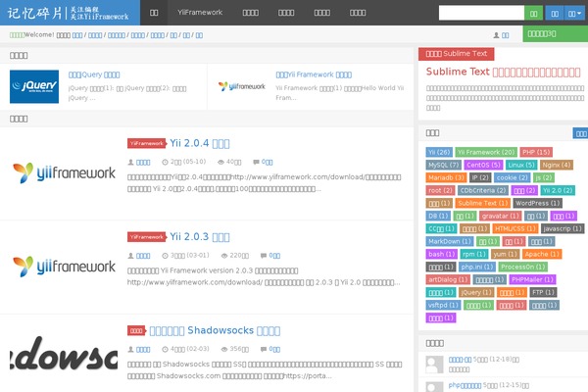Select the CentOS (5) tag

pyautogui.click(x=483, y=165)
